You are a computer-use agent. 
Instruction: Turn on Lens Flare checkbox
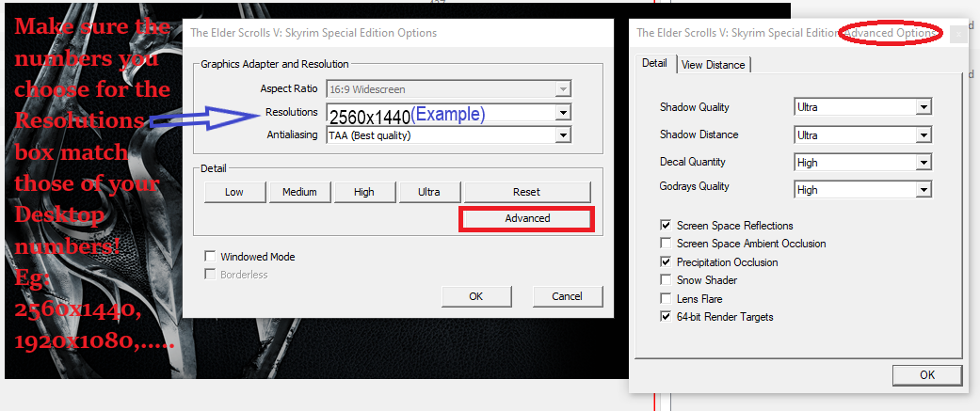pyautogui.click(x=665, y=298)
